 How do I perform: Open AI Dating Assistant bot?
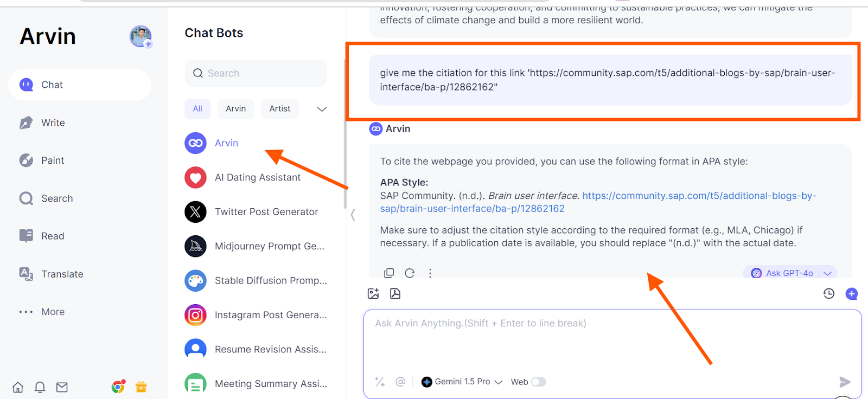pyautogui.click(x=256, y=177)
